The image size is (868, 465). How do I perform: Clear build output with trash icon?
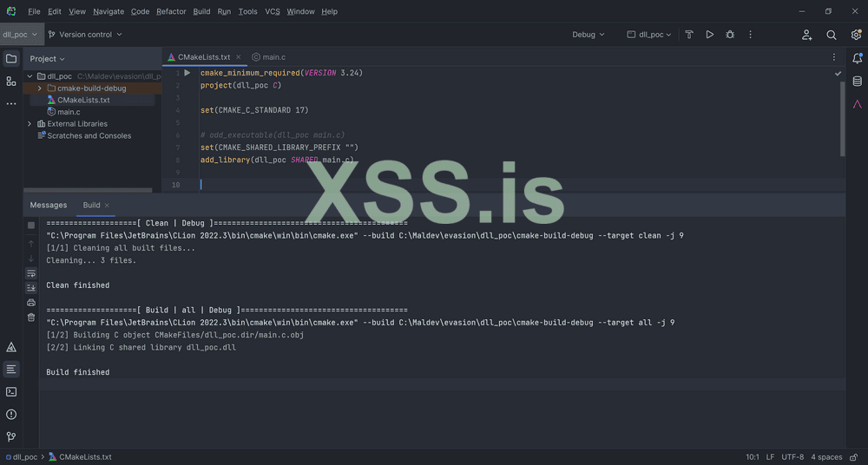(x=31, y=318)
